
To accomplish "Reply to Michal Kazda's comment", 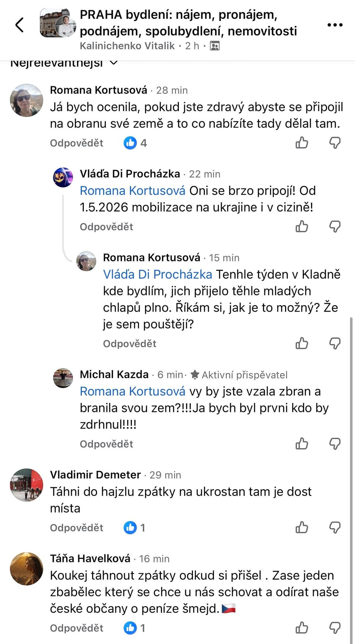I will (x=106, y=444).
